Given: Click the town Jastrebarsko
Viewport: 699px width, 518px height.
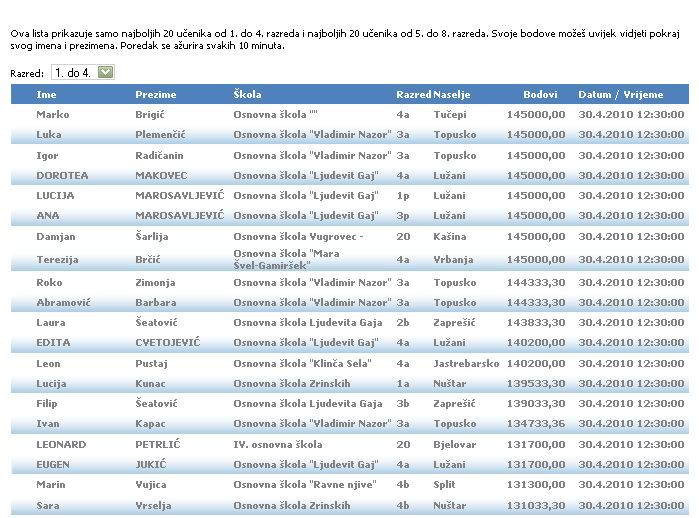Looking at the screenshot, I should pos(466,364).
